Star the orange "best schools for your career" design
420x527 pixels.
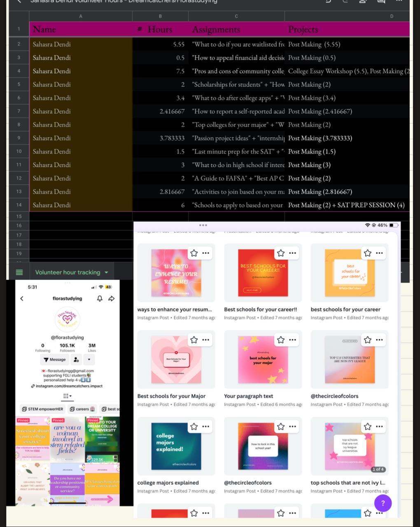368,253
